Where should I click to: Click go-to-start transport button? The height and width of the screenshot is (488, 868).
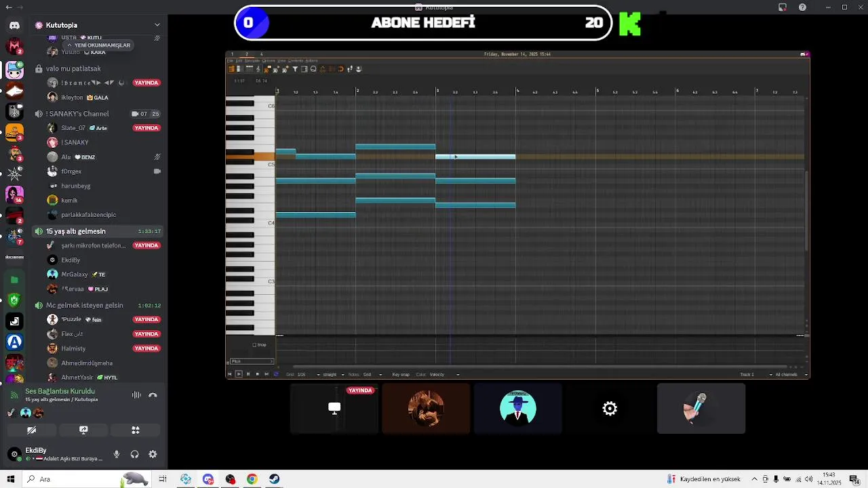pos(230,374)
